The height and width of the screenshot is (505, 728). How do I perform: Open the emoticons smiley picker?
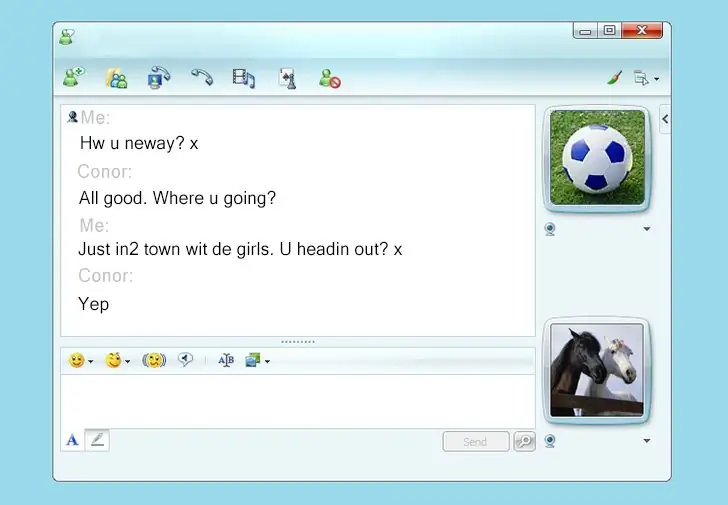pyautogui.click(x=77, y=360)
